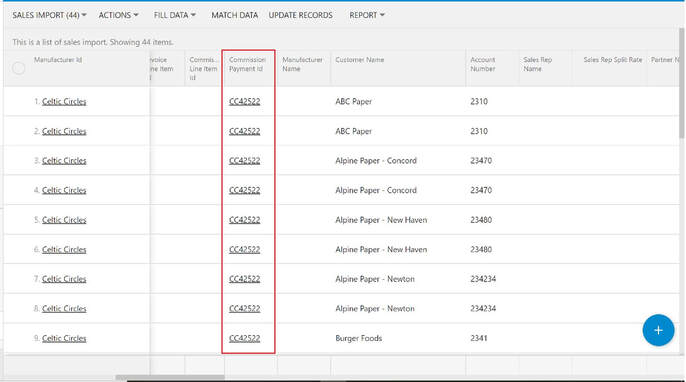The height and width of the screenshot is (382, 686).
Task: Open CC42522 payment link in row 6
Action: pos(245,249)
